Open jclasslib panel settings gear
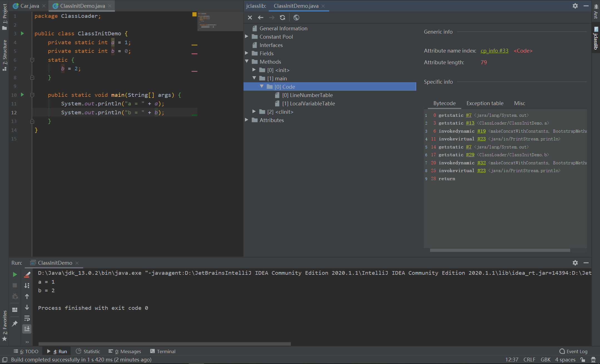Viewport: 600px width, 364px height. point(575,6)
